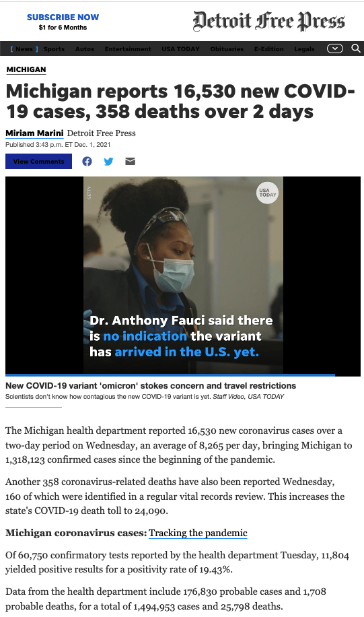The image size is (364, 617).
Task: Open author Miriam Marini's page
Action: tap(34, 133)
